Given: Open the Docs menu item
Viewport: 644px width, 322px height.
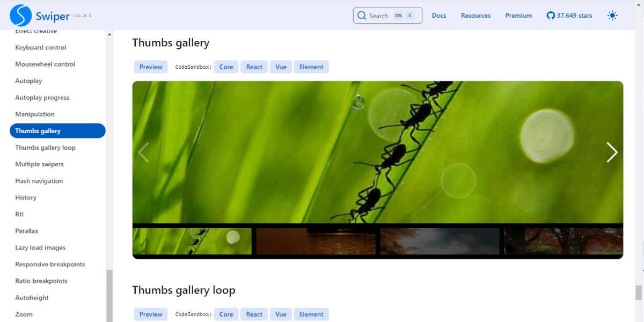Looking at the screenshot, I should tap(439, 16).
